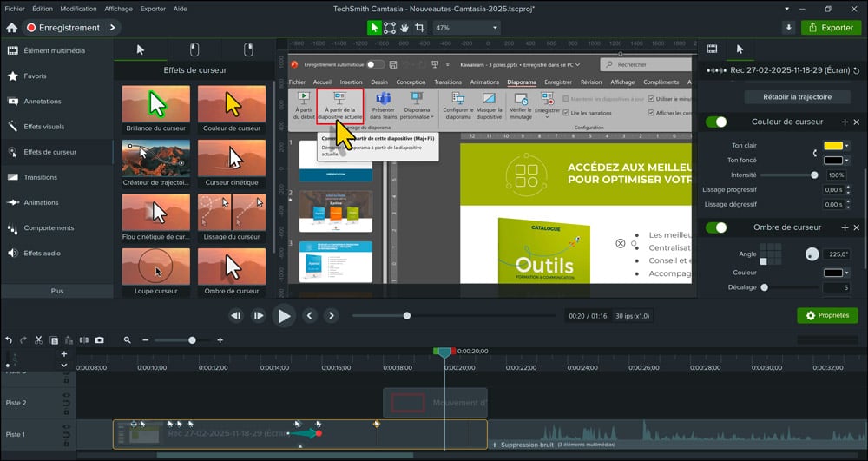Disable Piste 2 with its eye icon
This screenshot has height=461, width=868.
click(x=67, y=395)
